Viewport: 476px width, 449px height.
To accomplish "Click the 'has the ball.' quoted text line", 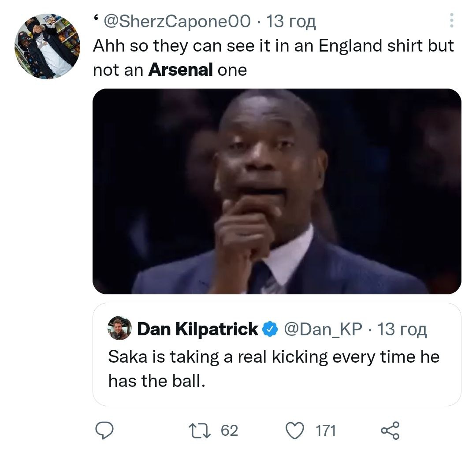I will point(157,381).
